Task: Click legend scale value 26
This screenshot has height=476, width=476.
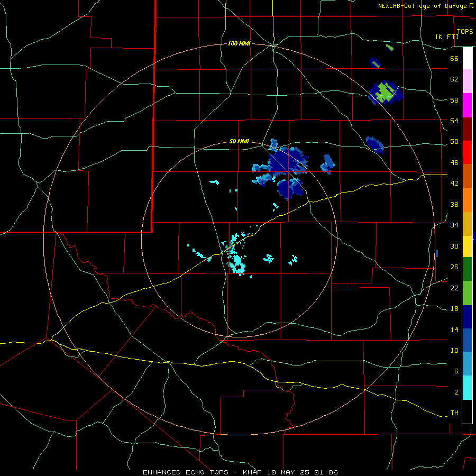Action: (x=454, y=267)
